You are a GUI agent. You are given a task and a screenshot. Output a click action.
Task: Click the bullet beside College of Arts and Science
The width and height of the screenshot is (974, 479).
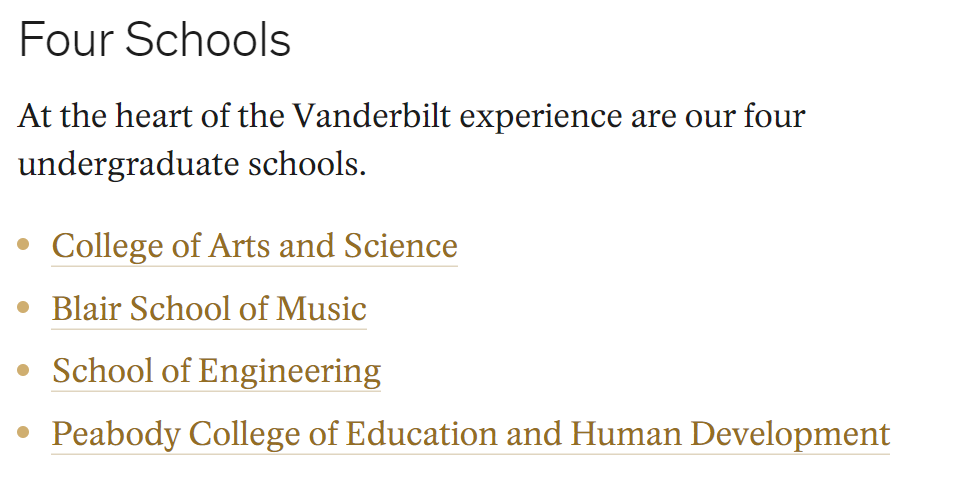coord(24,245)
